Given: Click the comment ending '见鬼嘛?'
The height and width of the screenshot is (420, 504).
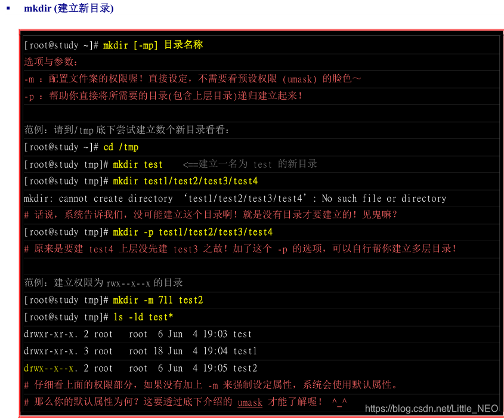Looking at the screenshot, I should (x=211, y=215).
